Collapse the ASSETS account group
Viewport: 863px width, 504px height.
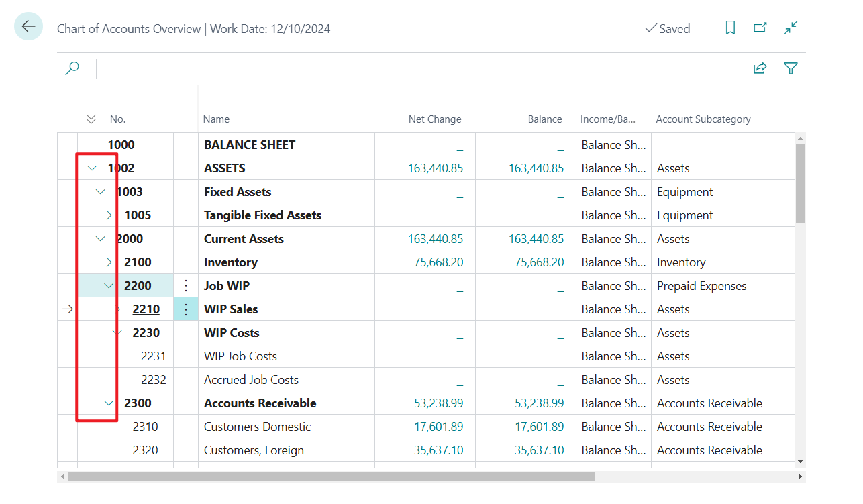91,168
